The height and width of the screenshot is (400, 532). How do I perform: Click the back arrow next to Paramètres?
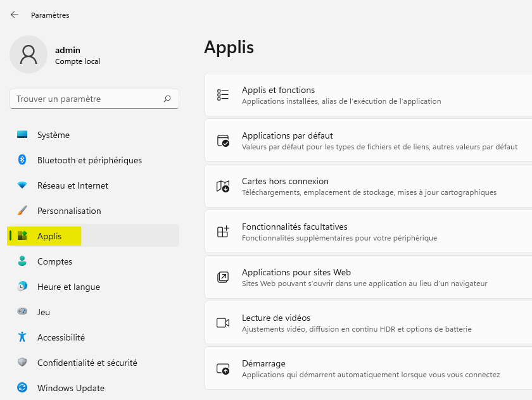[x=15, y=15]
